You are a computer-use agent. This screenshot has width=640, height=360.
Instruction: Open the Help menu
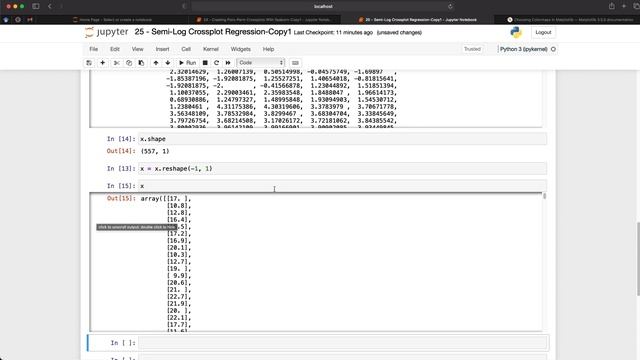[268, 49]
